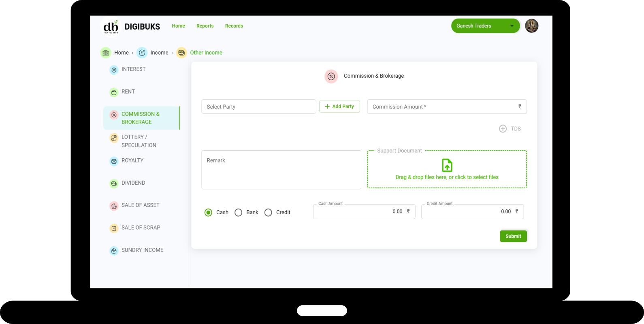Viewport: 644px width, 324px height.
Task: Click the Commission Amount input field
Action: [x=447, y=107]
